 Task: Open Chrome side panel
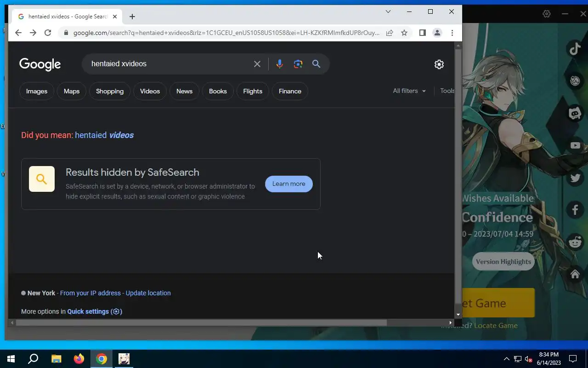pyautogui.click(x=423, y=33)
